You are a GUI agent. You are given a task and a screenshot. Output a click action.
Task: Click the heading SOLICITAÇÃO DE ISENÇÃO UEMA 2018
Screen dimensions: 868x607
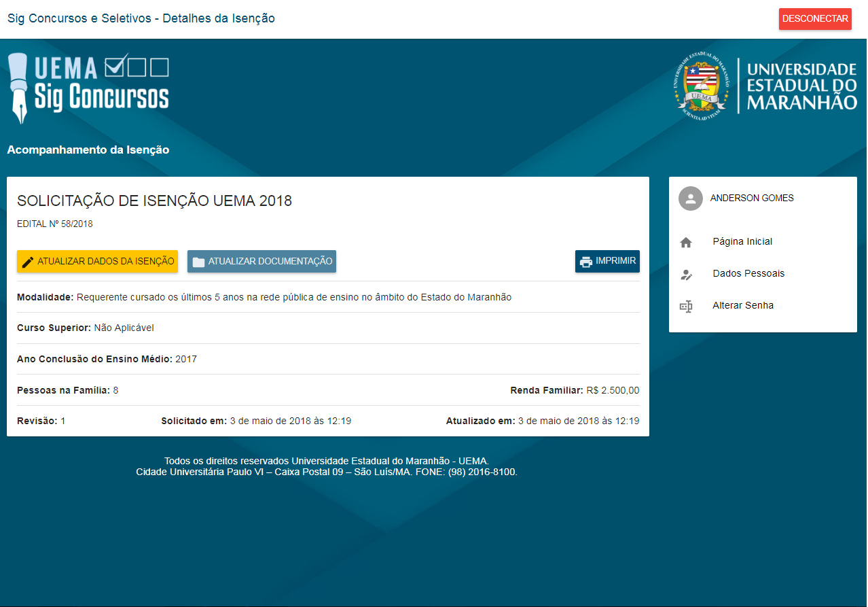(154, 201)
